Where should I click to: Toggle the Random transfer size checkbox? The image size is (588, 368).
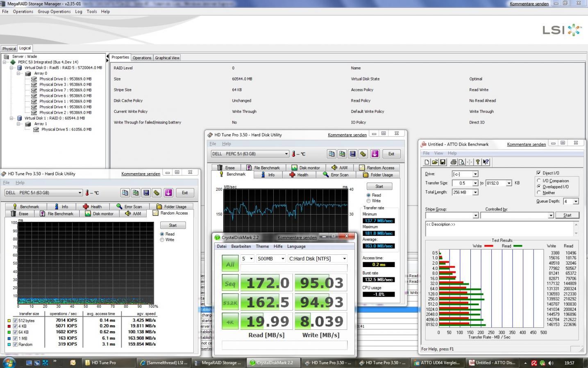click(15, 344)
